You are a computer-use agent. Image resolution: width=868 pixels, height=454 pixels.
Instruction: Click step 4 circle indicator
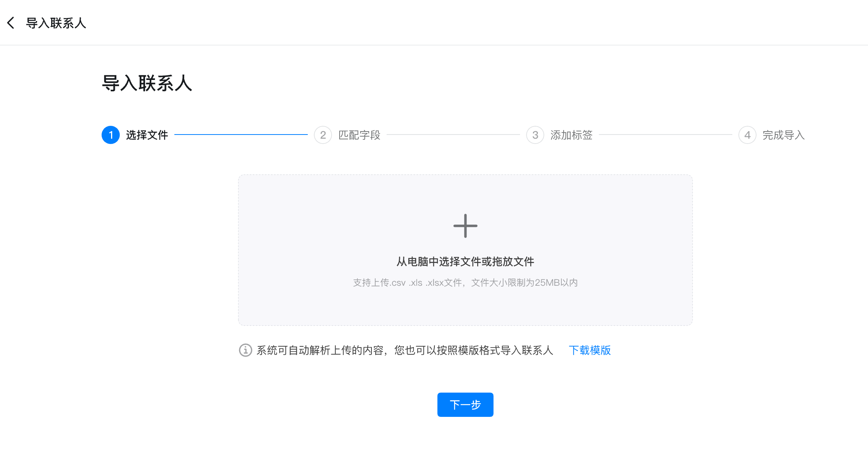pos(747,135)
